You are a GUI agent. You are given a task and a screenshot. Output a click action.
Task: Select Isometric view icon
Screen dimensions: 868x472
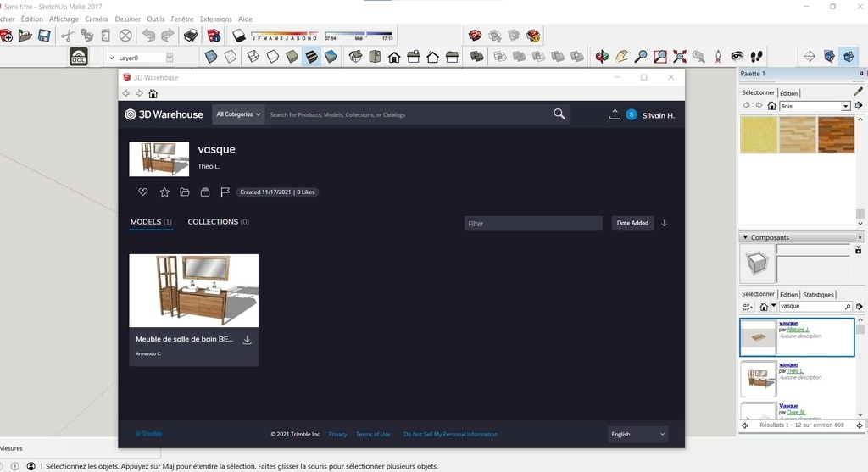pos(355,57)
